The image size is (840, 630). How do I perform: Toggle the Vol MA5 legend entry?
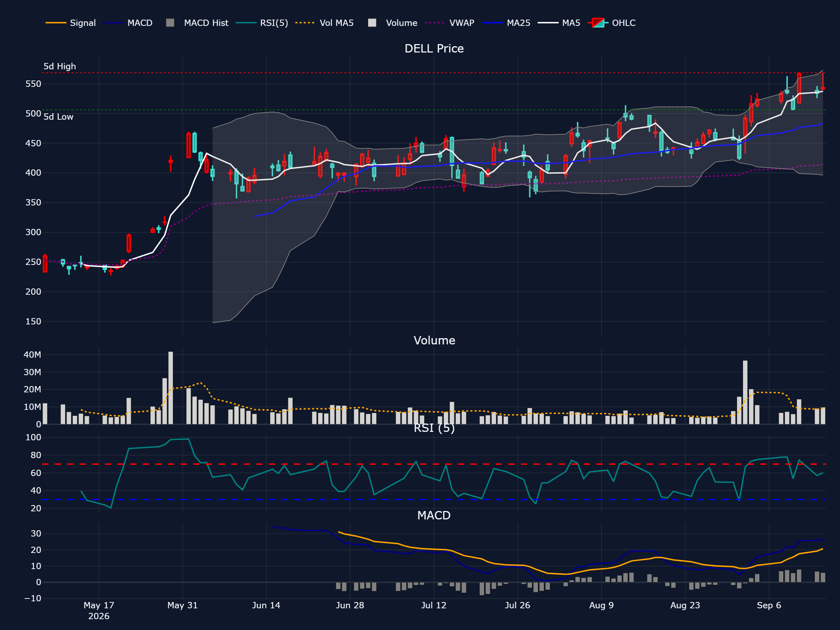coord(325,23)
